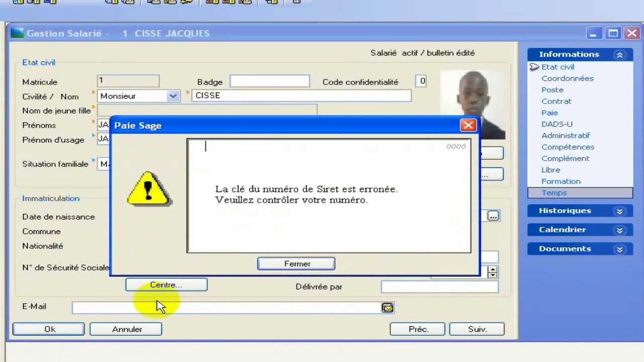Select Compétences in the Informations list
Image resolution: width=644 pixels, height=362 pixels.
pos(568,147)
